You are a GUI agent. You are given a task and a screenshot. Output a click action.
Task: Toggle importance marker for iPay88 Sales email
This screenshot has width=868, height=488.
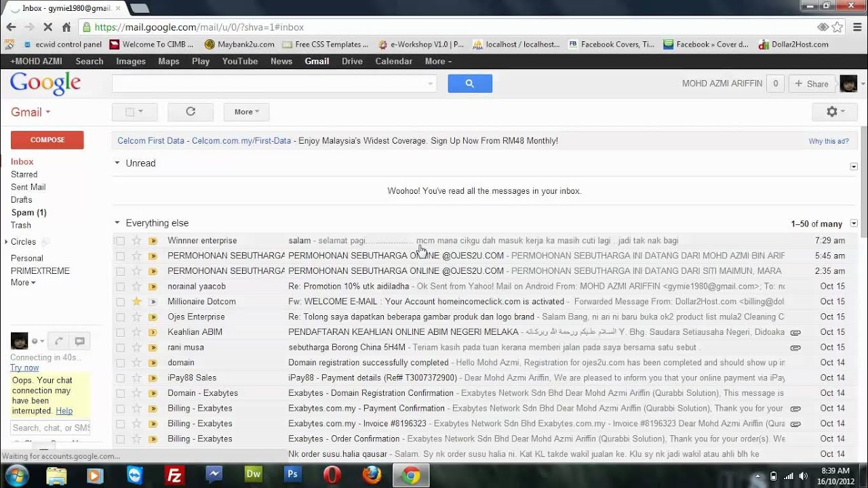153,378
